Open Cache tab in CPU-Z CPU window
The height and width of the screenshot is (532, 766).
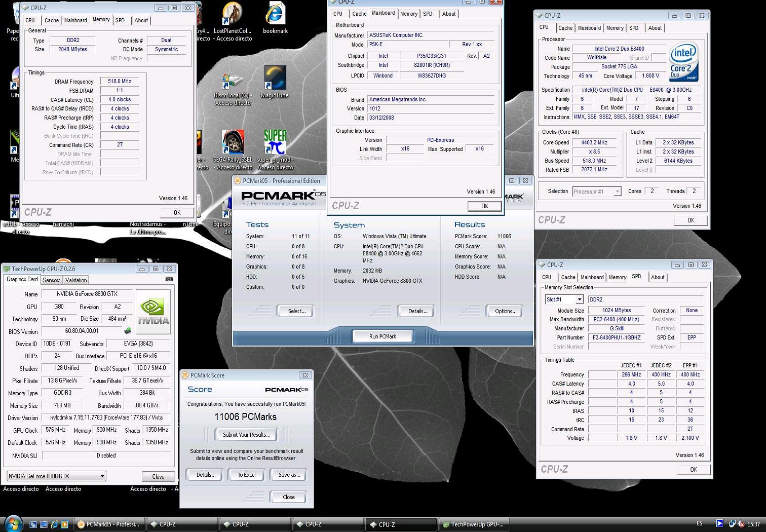[x=565, y=28]
